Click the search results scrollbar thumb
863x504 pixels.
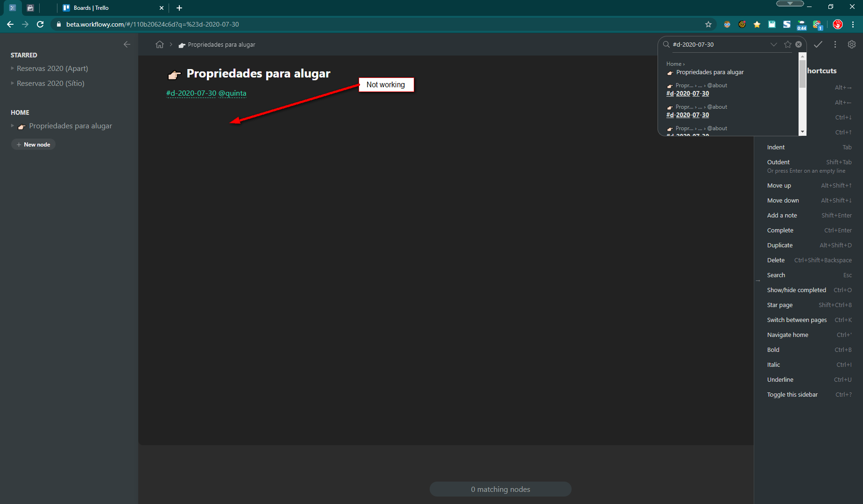[803, 74]
